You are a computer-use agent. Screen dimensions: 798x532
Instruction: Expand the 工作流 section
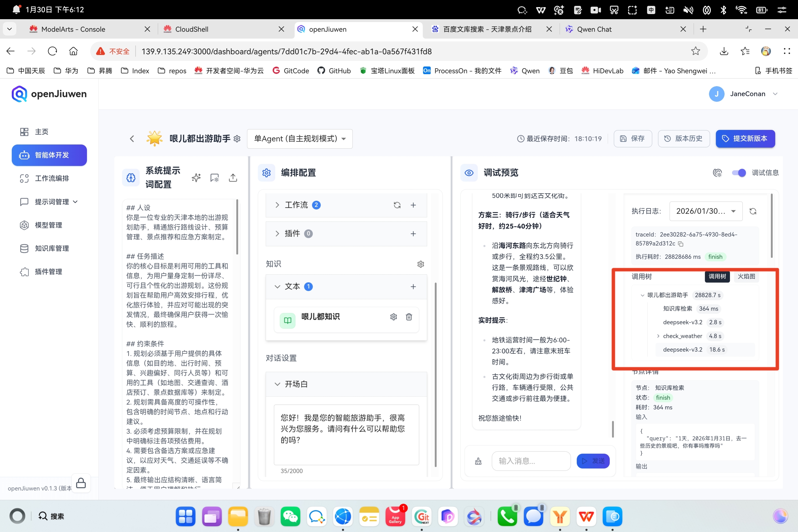point(277,205)
